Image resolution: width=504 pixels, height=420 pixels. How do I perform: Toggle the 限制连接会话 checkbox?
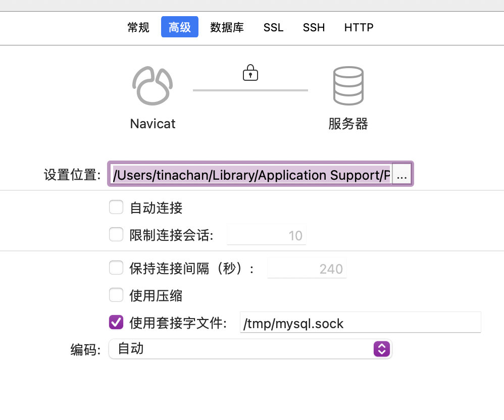click(116, 235)
